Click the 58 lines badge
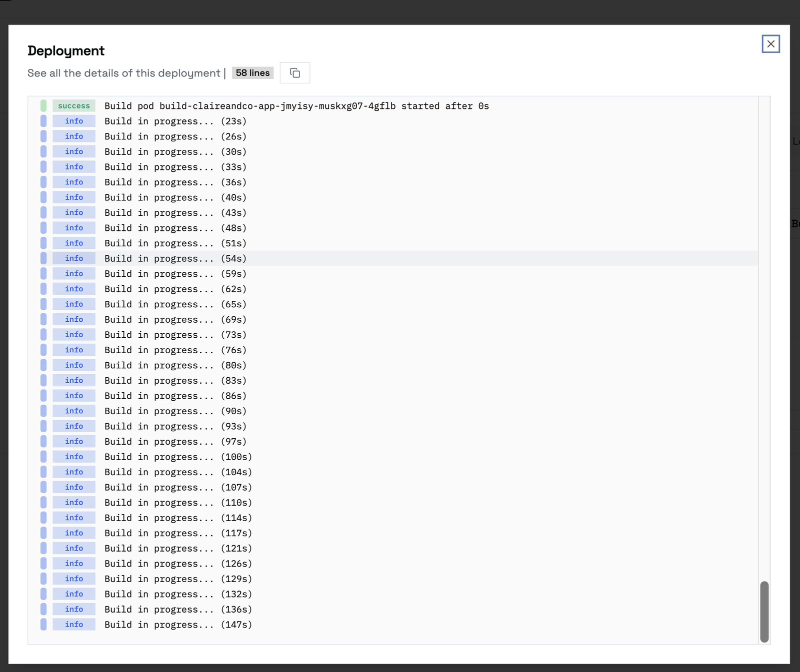This screenshot has width=800, height=672. click(252, 73)
